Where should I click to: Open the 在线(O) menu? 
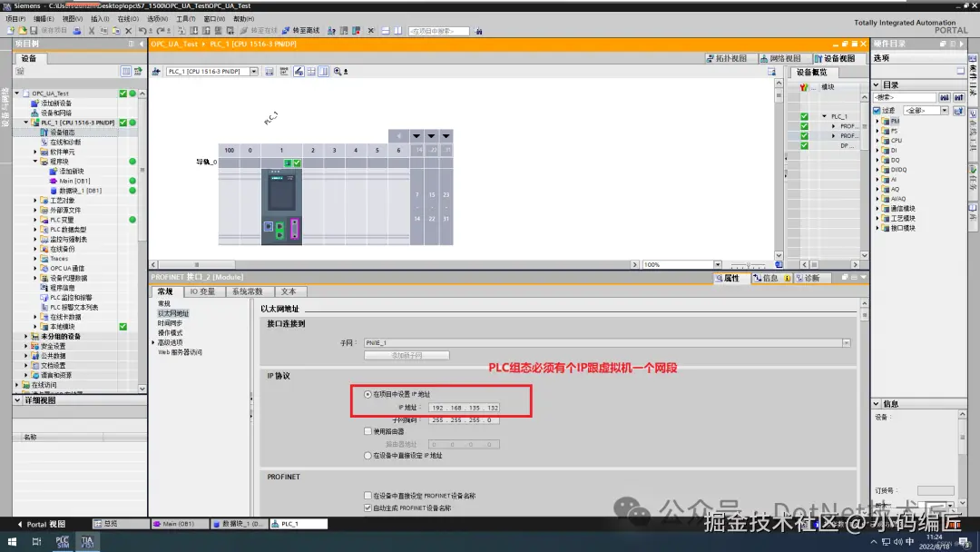coord(128,19)
